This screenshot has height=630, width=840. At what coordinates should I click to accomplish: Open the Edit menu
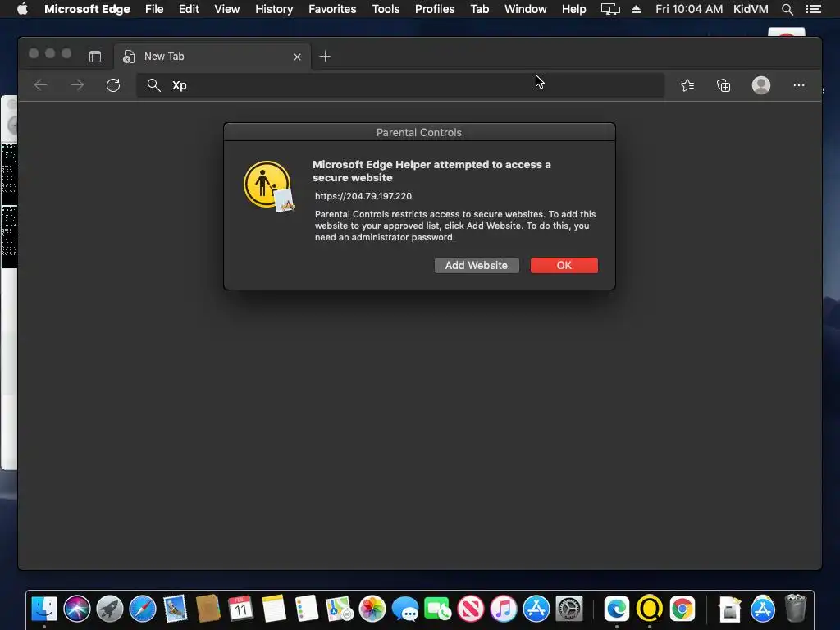[189, 9]
